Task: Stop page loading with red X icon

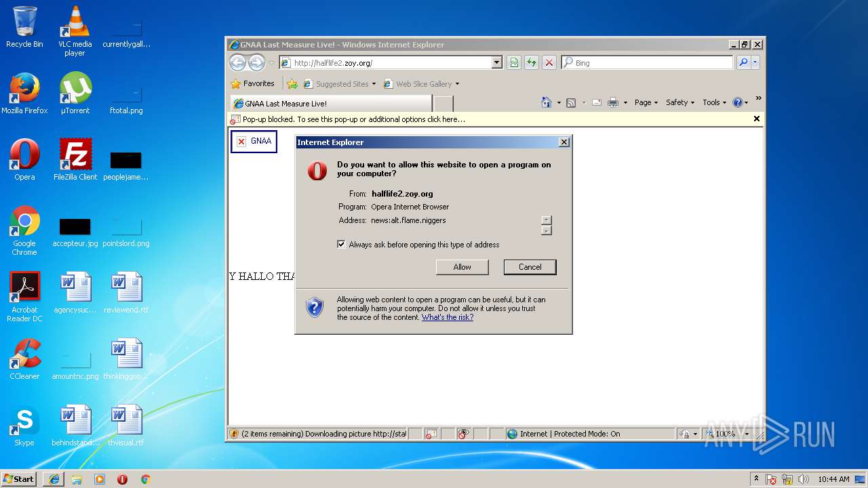Action: (x=549, y=63)
